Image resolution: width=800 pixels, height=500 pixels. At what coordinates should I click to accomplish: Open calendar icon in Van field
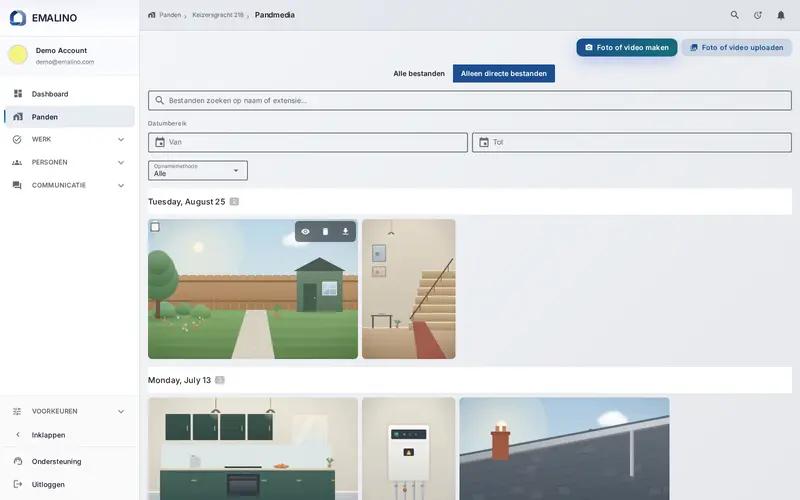coord(160,142)
